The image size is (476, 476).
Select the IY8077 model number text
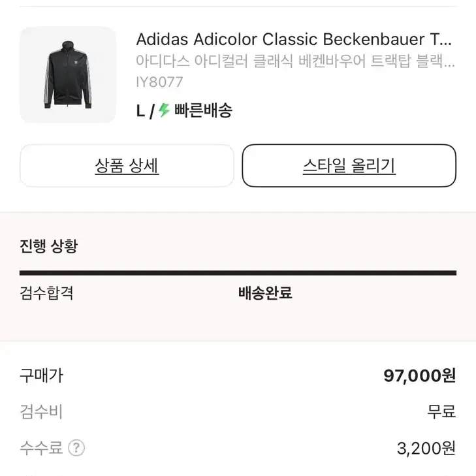(x=159, y=82)
